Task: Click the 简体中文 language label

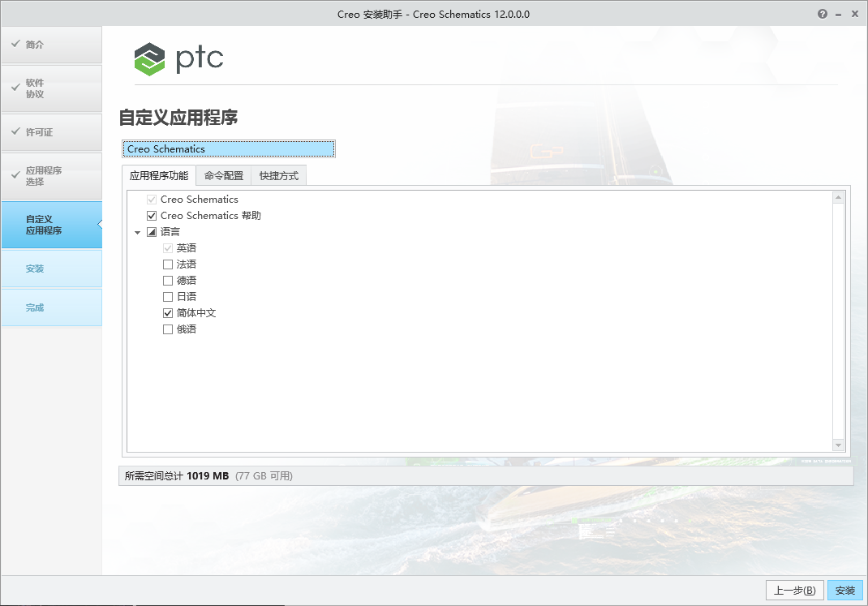Action: point(196,313)
